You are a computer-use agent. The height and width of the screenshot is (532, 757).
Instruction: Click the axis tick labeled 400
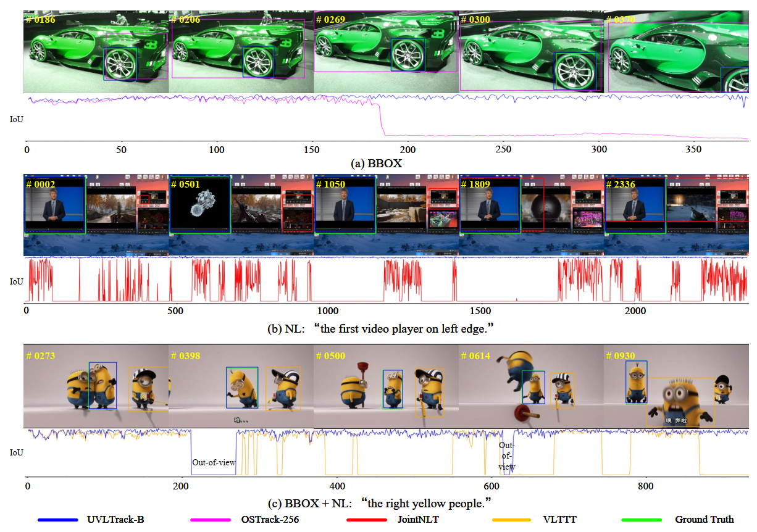337,486
